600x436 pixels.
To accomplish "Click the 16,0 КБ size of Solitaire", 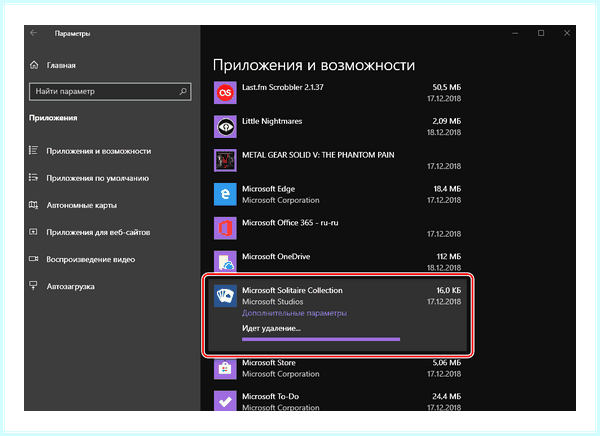I will (448, 291).
